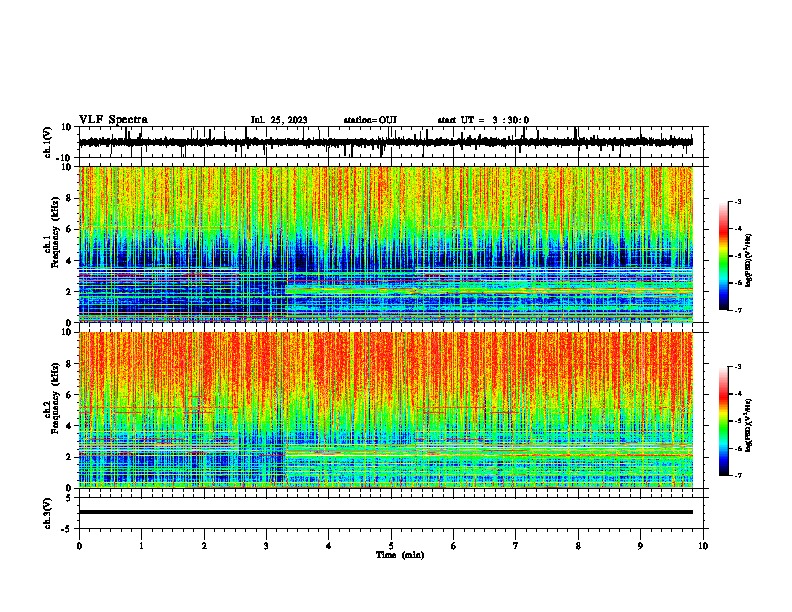Screen dimensions: 792x612
Task: Click the ch.1 voltage waveform trace
Action: tap(386, 142)
